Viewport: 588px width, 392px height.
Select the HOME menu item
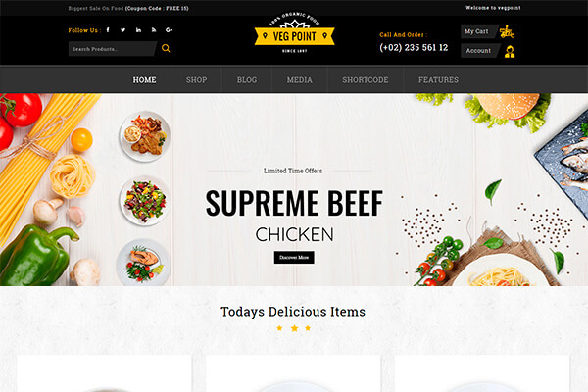[144, 80]
